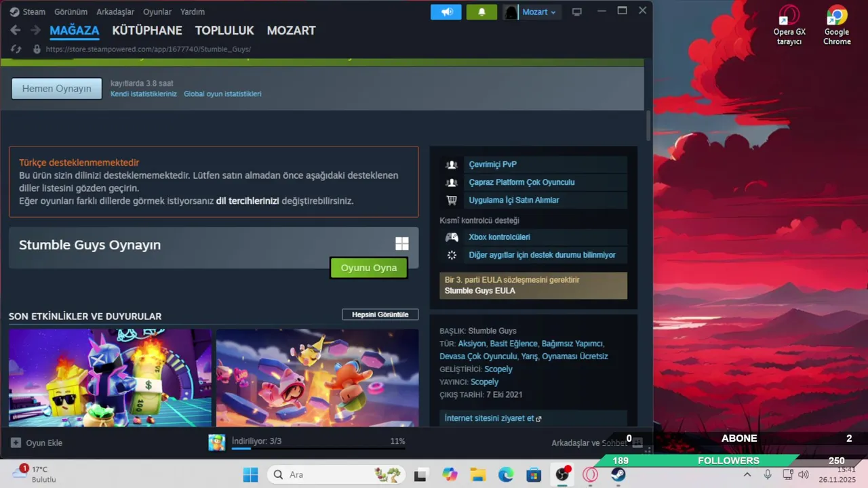
Task: Click the Windows platform icon on purchase box
Action: [x=402, y=244]
